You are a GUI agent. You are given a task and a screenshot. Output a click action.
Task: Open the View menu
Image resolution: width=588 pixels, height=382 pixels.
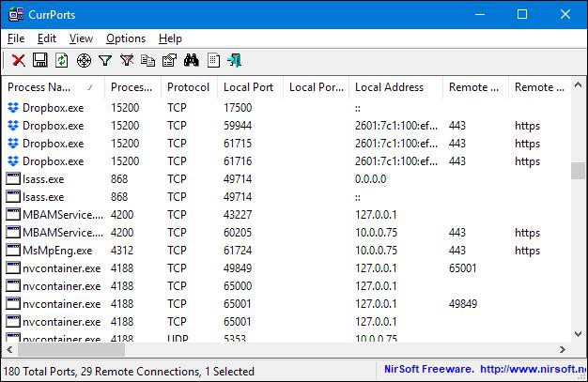click(x=81, y=38)
